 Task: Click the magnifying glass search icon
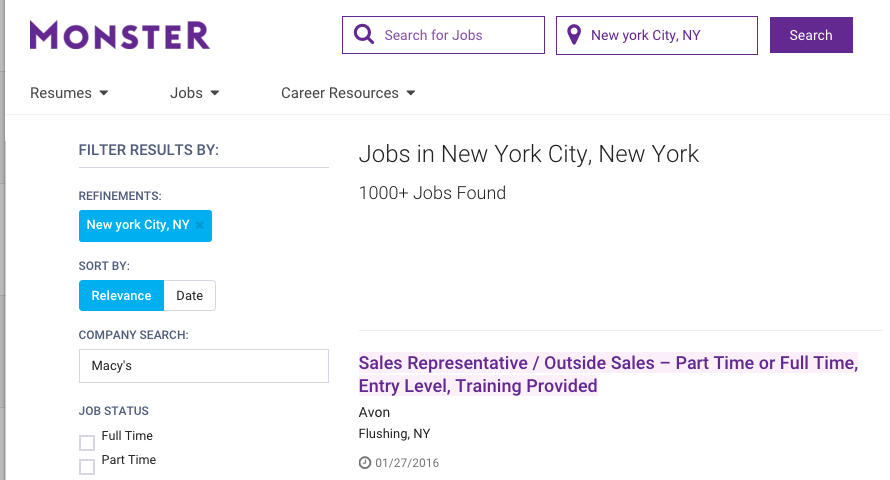(363, 35)
